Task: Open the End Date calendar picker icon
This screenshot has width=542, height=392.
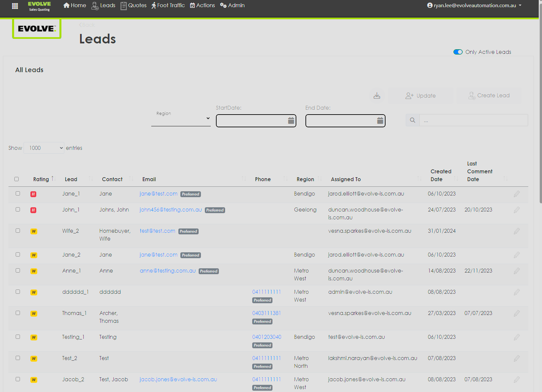Action: click(x=380, y=120)
